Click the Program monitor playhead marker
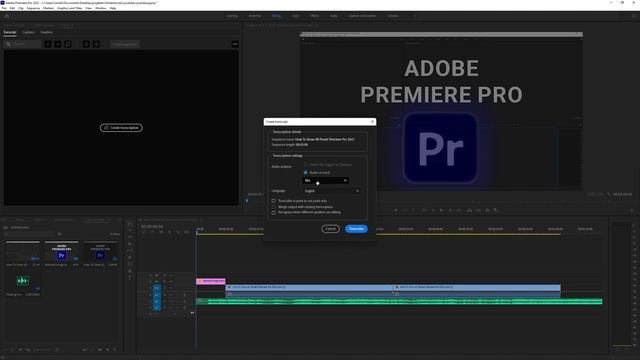640x360 pixels. (x=247, y=201)
